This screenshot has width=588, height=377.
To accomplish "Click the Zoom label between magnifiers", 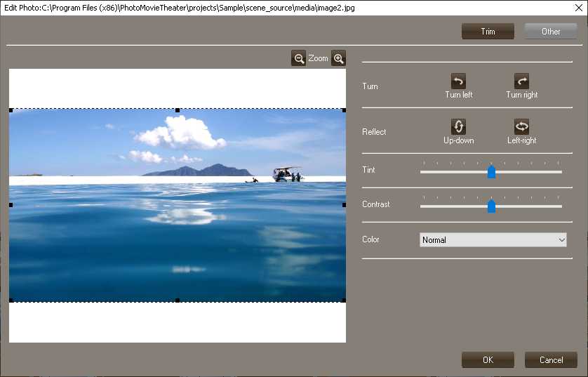I will (x=318, y=58).
